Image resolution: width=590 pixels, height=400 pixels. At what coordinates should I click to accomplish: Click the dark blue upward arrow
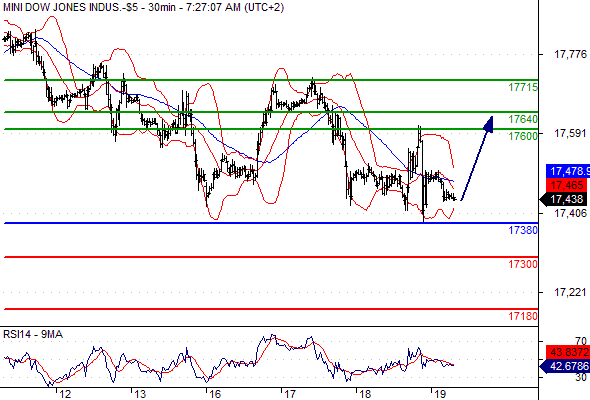(477, 158)
